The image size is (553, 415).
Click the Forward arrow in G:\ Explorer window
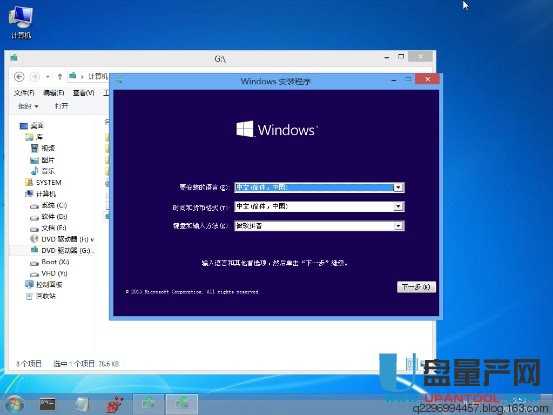(x=35, y=76)
